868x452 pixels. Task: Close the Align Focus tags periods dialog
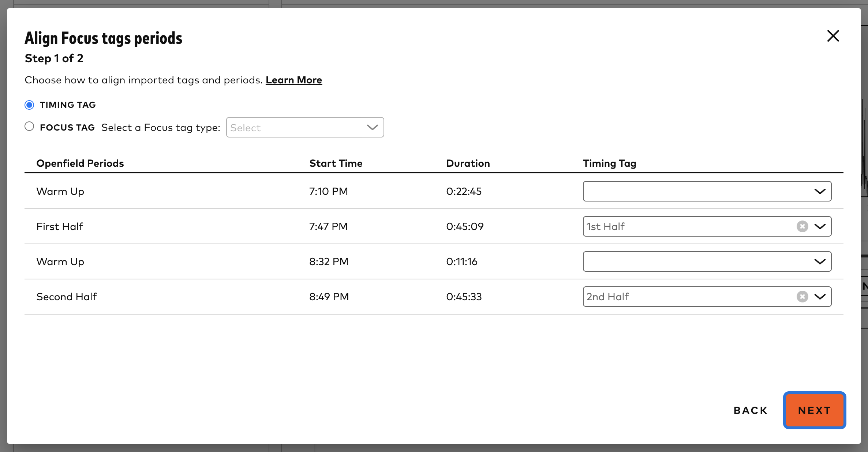833,36
